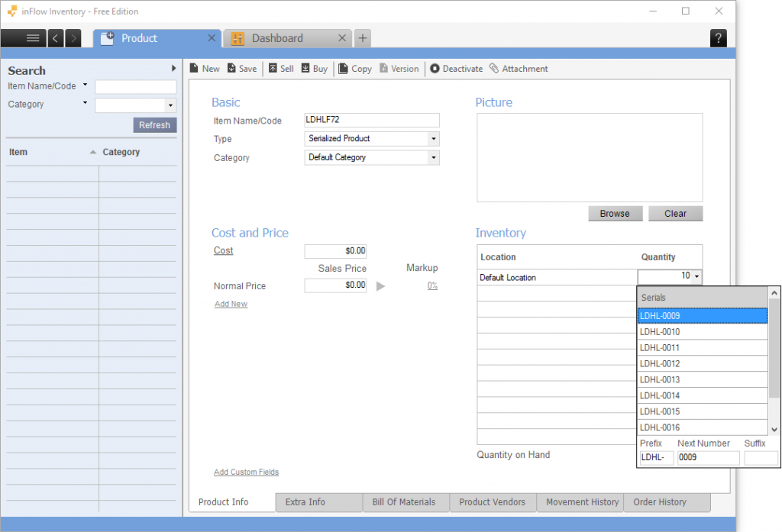The width and height of the screenshot is (782, 532).
Task: Add a new tab with the plus button
Action: 363,38
